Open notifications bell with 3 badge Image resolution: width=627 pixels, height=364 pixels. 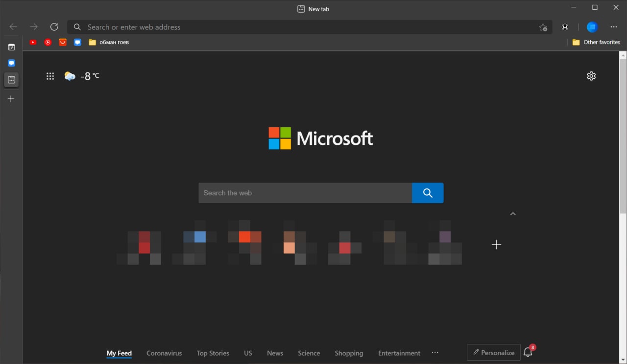[528, 352]
